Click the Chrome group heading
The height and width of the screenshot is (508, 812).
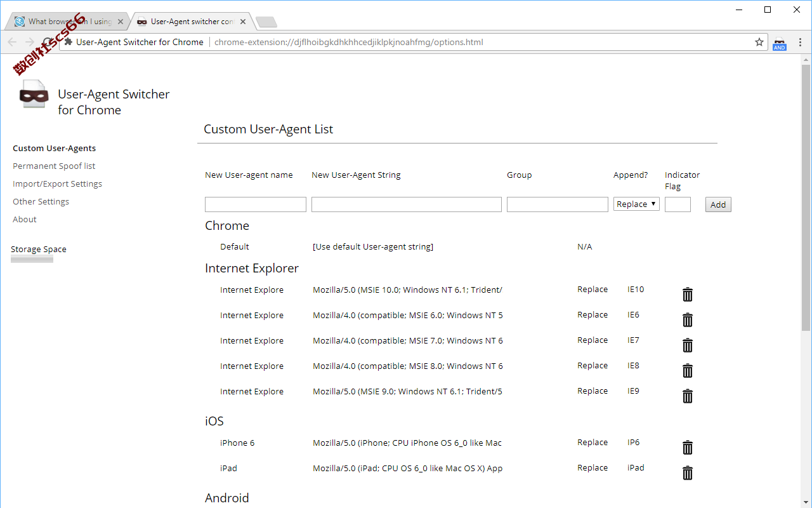[227, 225]
